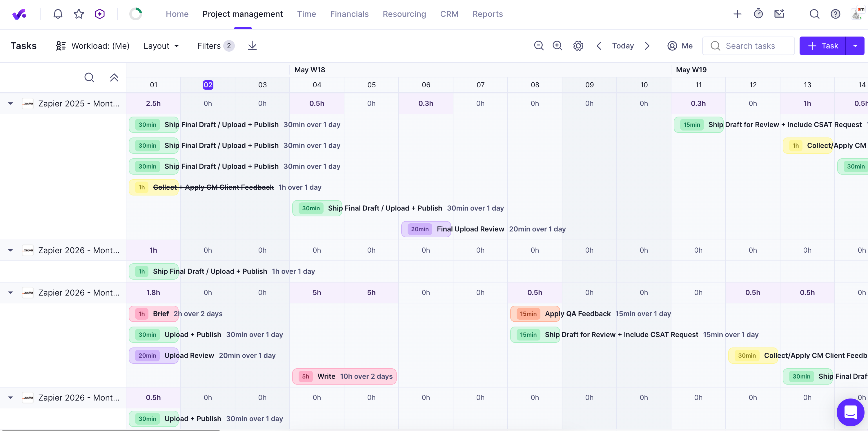Image resolution: width=868 pixels, height=431 pixels.
Task: Zoom in the timeline
Action: pos(557,46)
